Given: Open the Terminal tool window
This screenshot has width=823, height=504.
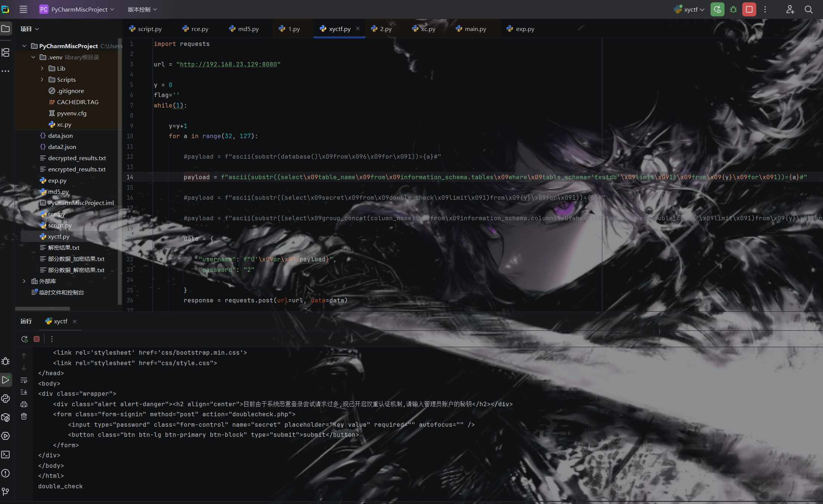Looking at the screenshot, I should click(6, 454).
